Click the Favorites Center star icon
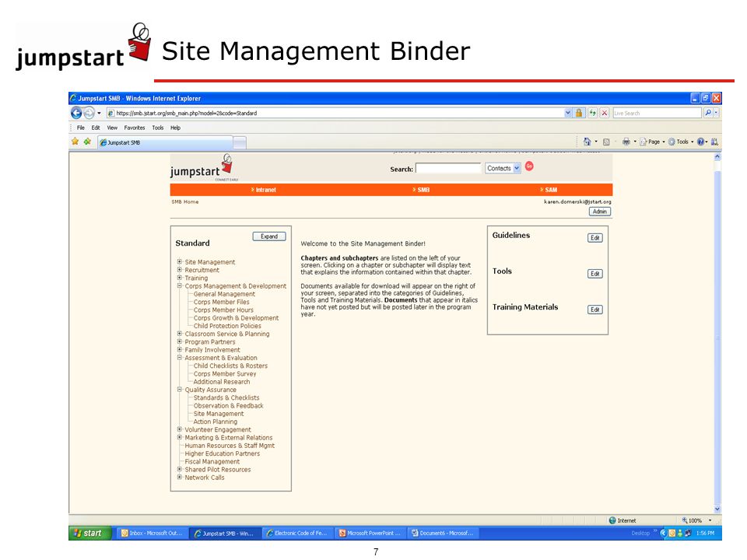The width and height of the screenshot is (747, 560). click(75, 142)
